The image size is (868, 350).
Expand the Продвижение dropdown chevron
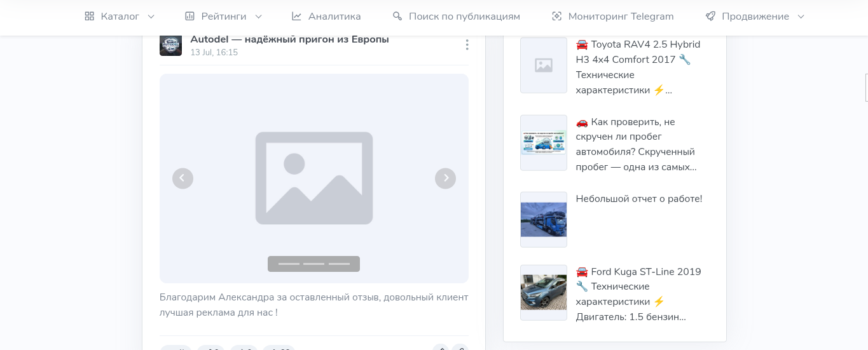801,17
